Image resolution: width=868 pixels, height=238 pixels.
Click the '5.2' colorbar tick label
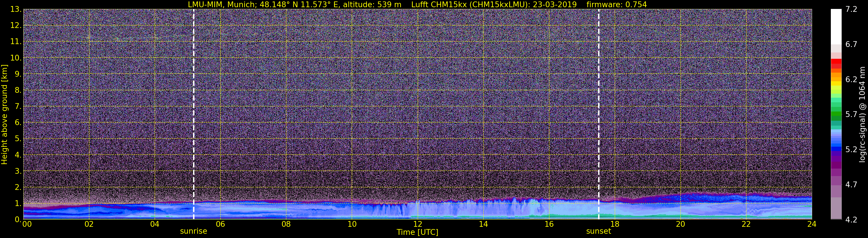(851, 150)
